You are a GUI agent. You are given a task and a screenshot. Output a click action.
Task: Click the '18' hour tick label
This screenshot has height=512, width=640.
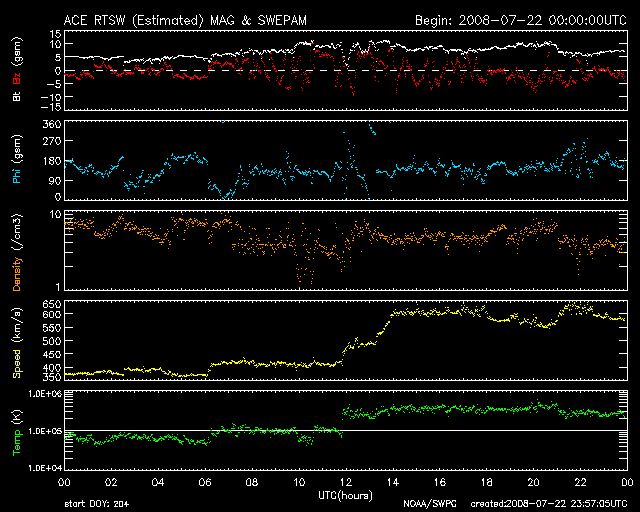pyautogui.click(x=487, y=483)
